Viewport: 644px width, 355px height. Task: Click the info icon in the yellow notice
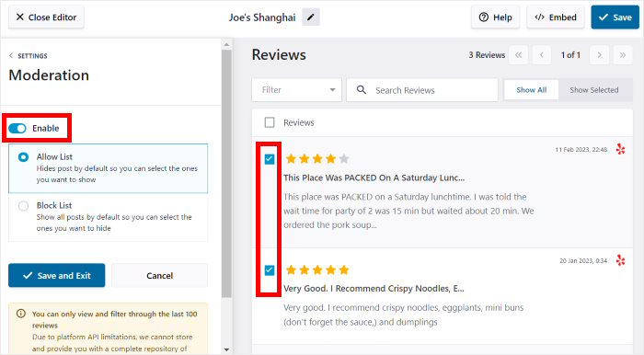21,314
